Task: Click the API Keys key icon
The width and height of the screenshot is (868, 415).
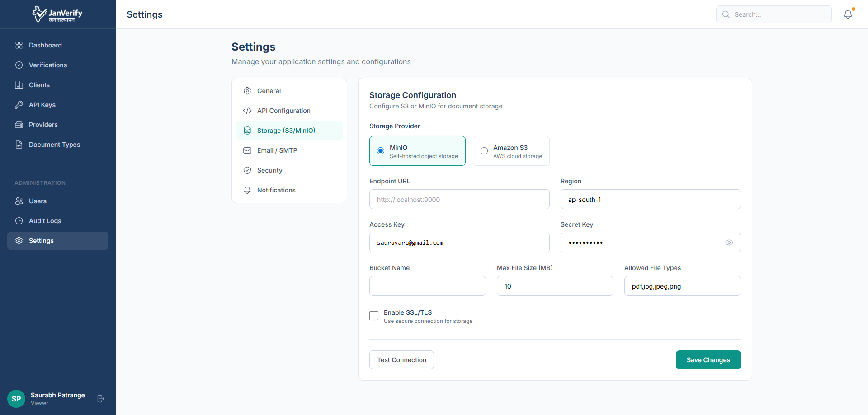Action: pyautogui.click(x=19, y=105)
